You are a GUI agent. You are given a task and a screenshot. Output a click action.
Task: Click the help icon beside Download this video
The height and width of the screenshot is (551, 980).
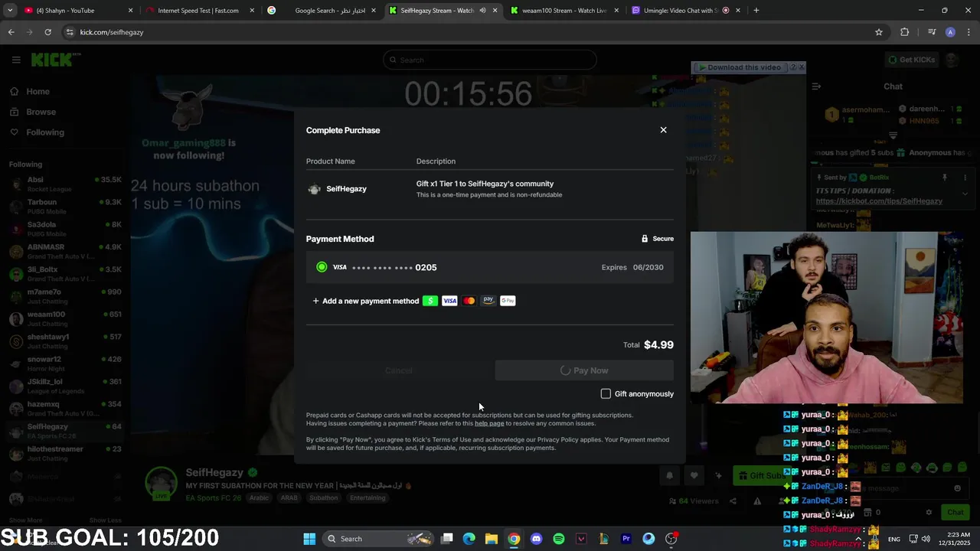(x=793, y=67)
